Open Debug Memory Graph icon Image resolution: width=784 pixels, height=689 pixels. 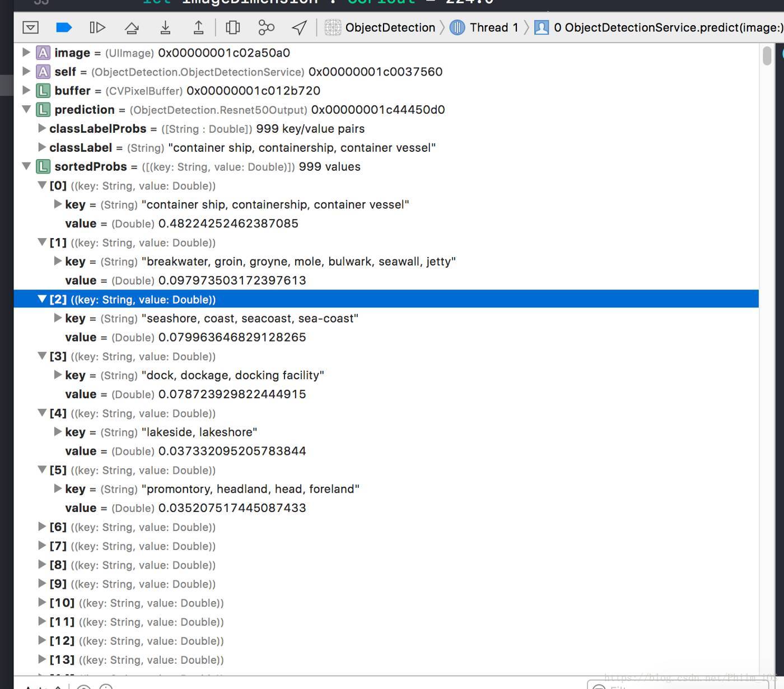click(266, 27)
